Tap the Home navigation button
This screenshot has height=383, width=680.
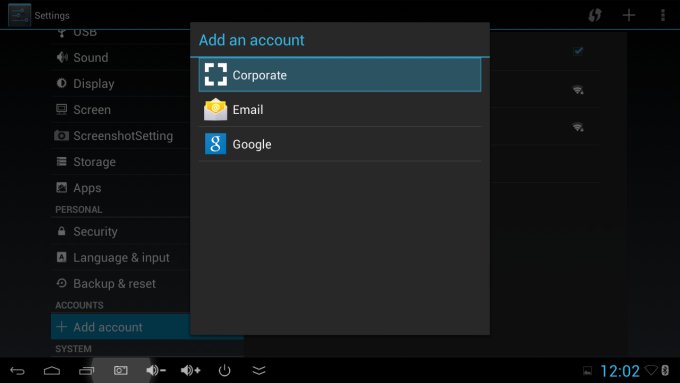pos(52,370)
